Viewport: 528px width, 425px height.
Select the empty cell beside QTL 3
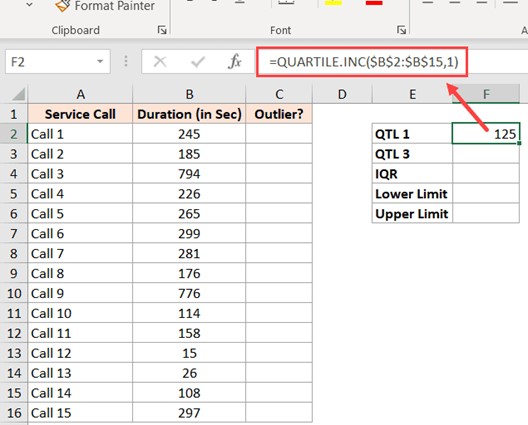(486, 154)
